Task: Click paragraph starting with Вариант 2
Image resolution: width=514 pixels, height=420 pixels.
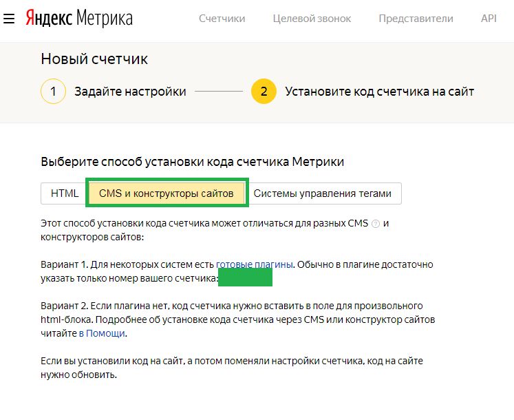Action: (237, 319)
